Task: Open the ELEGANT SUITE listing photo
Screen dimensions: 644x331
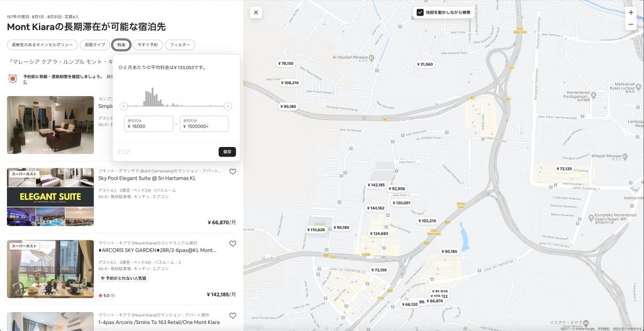Action: [50, 197]
